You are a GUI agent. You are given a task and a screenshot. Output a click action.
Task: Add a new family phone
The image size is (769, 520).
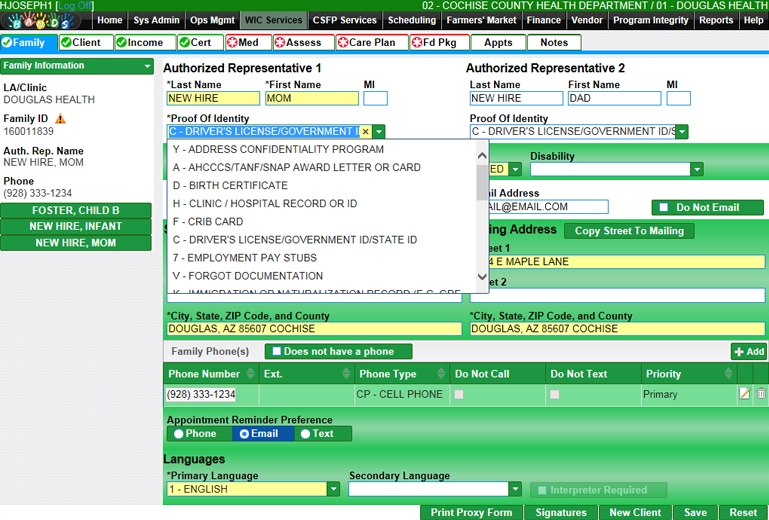(x=749, y=351)
